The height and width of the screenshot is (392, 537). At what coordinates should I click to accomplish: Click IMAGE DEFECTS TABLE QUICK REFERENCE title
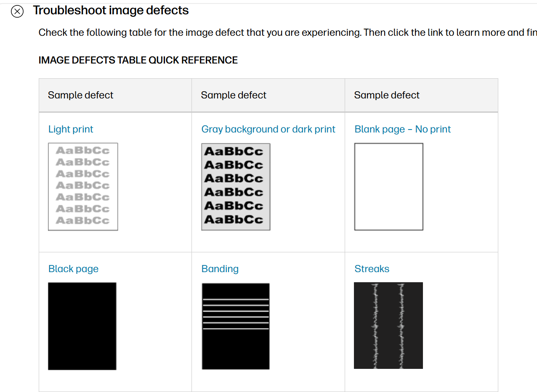(x=138, y=60)
